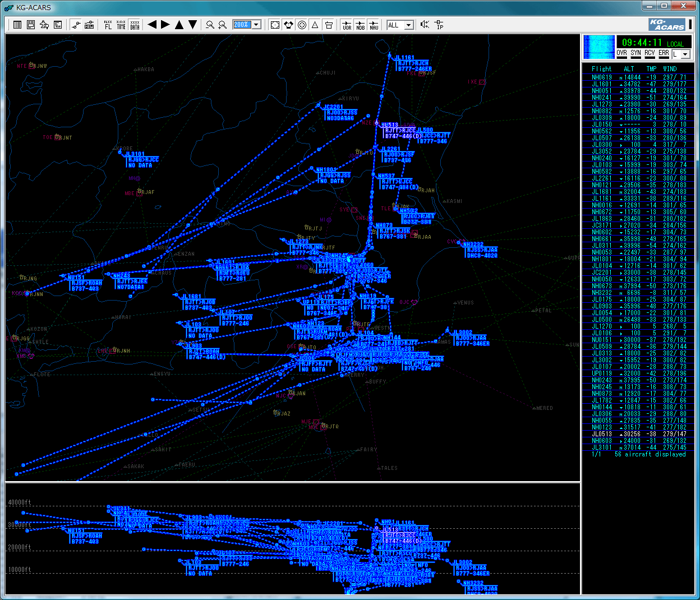Mute sound with the speaker icon
This screenshot has height=600, width=700.
click(425, 25)
